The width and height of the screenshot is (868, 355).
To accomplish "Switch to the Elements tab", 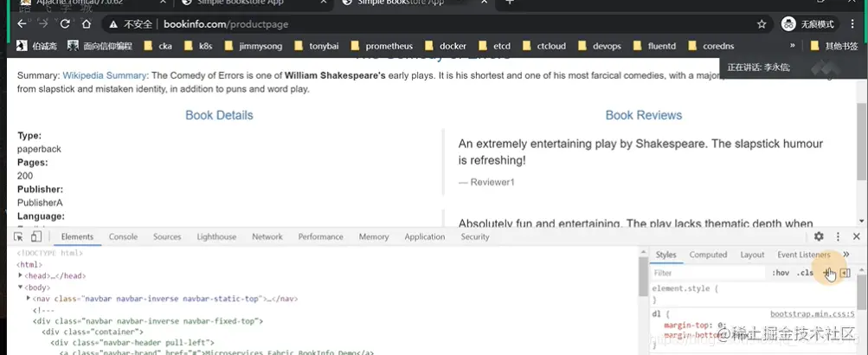I will coord(78,236).
